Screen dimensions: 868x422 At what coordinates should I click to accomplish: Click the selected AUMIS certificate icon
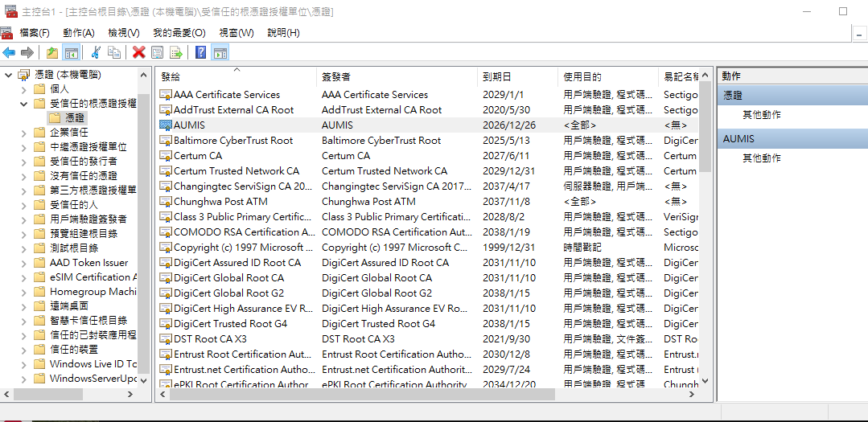[166, 125]
